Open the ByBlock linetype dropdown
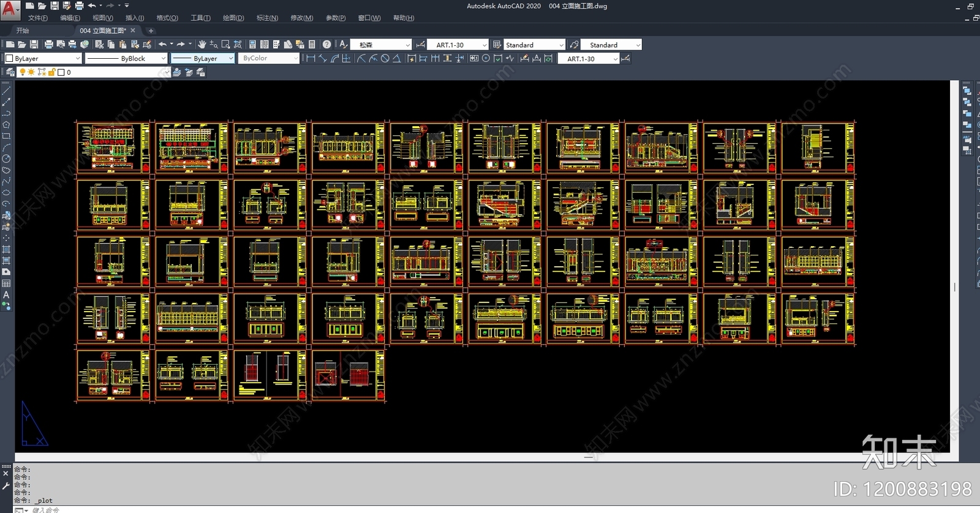Viewport: 980px width, 513px height. pos(126,58)
